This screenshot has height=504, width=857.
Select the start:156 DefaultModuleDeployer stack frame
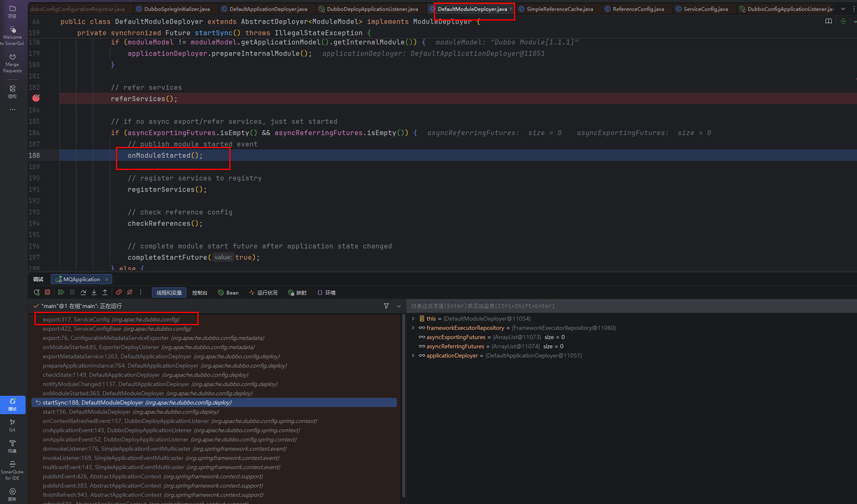tap(130, 412)
